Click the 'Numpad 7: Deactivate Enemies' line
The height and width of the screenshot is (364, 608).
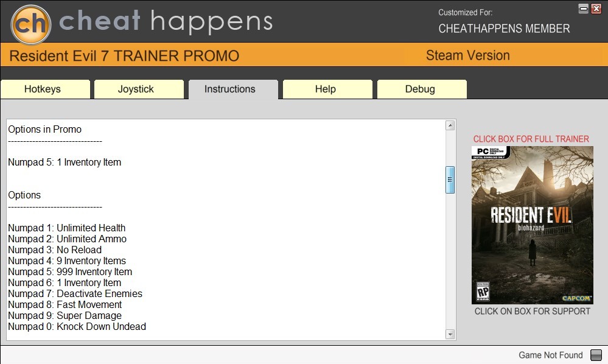(75, 293)
